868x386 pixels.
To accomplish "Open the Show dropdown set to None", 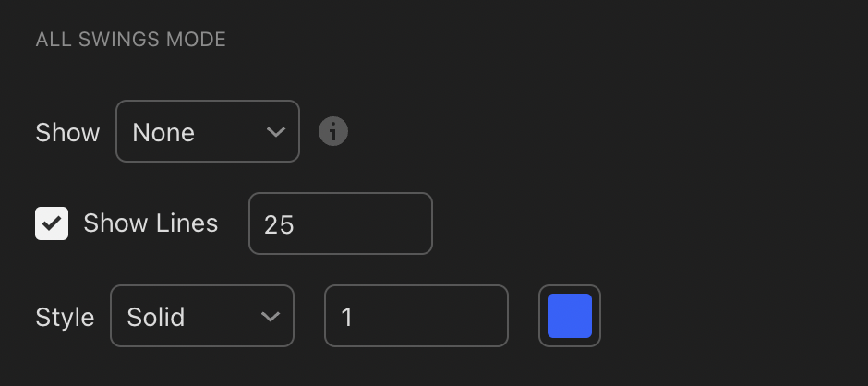I will click(208, 131).
